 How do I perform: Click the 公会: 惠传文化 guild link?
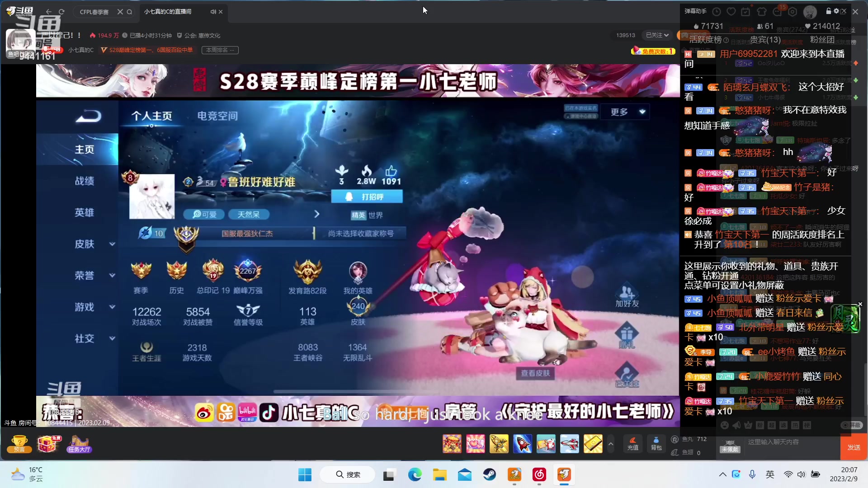[202, 35]
